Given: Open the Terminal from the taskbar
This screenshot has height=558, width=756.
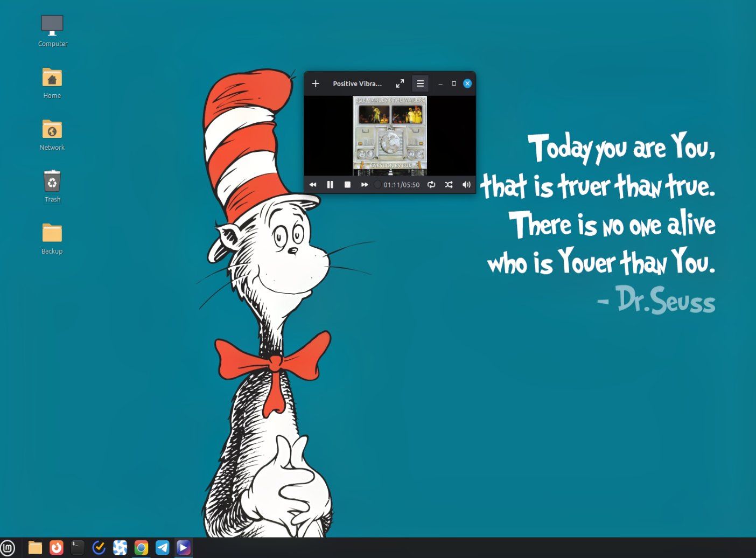Looking at the screenshot, I should click(x=78, y=548).
